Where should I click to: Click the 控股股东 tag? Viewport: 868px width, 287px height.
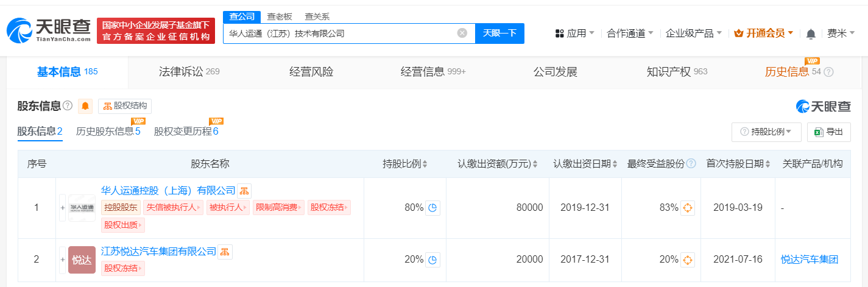(121, 208)
